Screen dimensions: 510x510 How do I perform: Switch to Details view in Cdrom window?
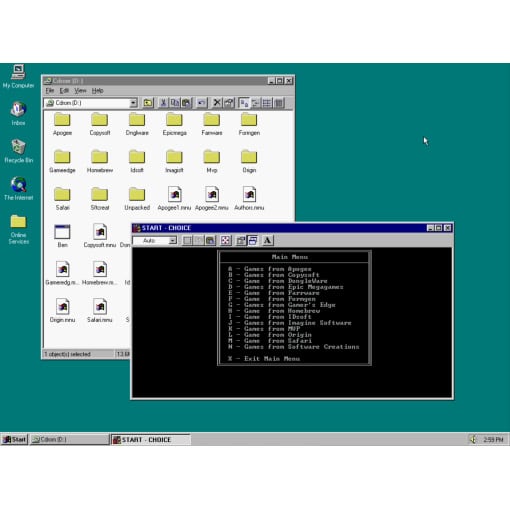(x=279, y=103)
